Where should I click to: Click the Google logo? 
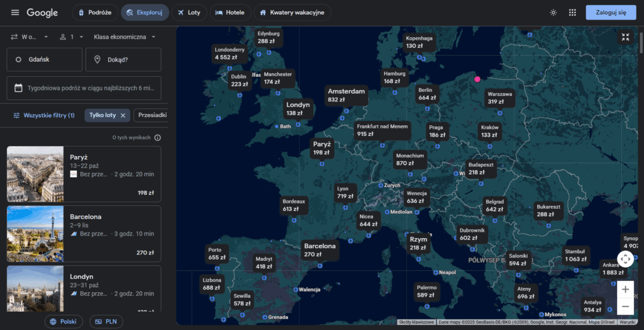(42, 13)
